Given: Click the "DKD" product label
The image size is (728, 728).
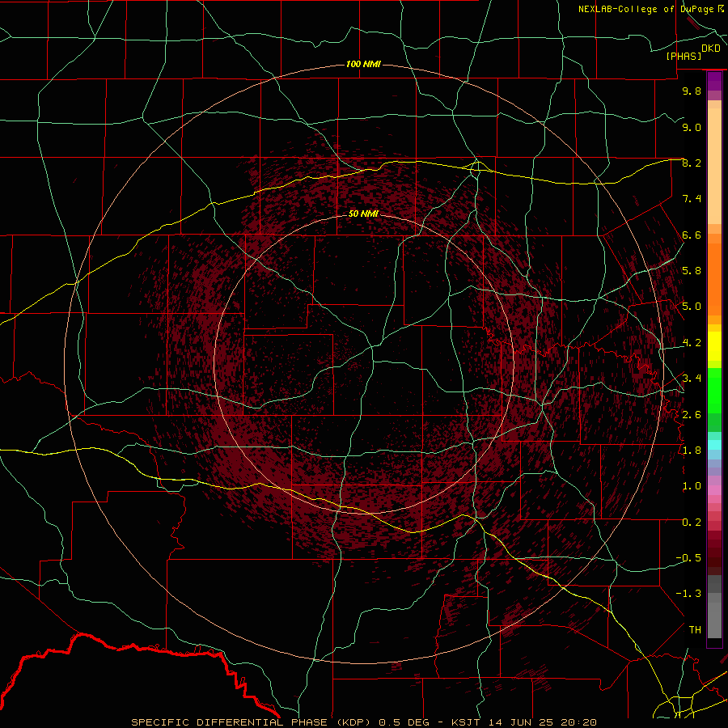Looking at the screenshot, I should tap(711, 49).
